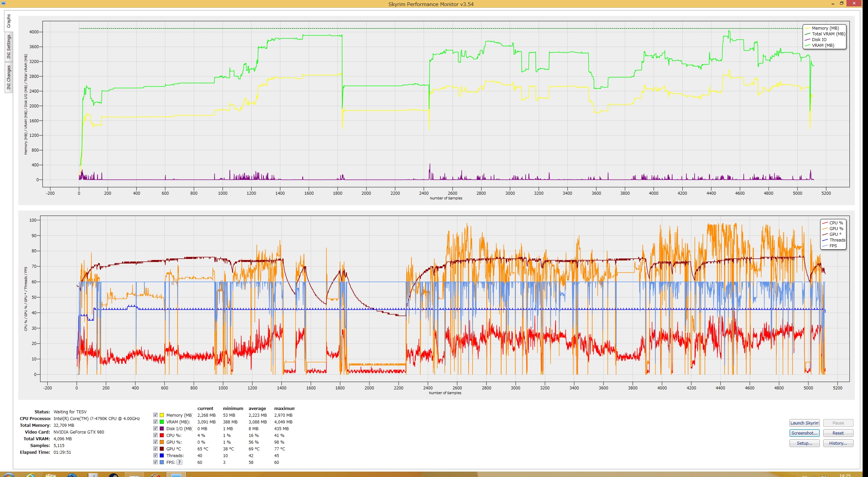Viewport: 868px width, 477px height.
Task: Click the CPU average value '16 %'
Action: [x=253, y=436]
